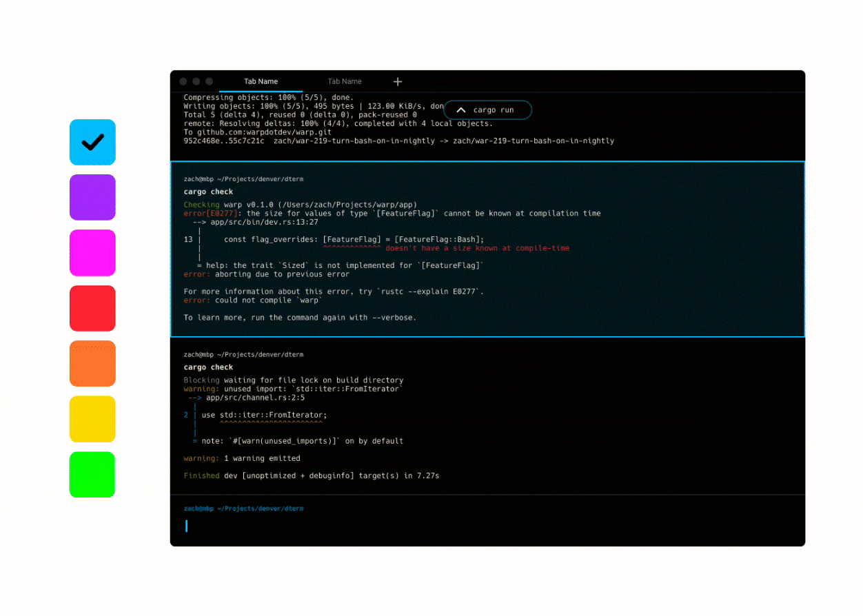The image size is (863, 616).
Task: Add a new terminal tab with plus icon
Action: point(398,81)
